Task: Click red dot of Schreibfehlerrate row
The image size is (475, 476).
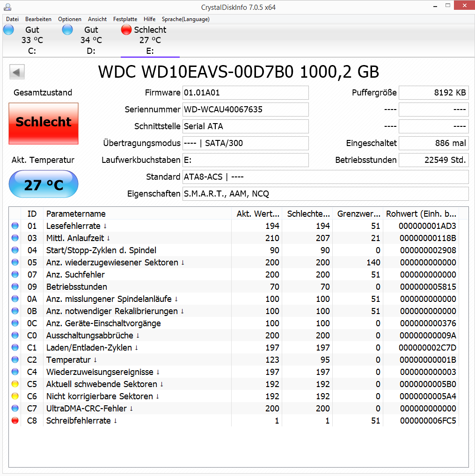Action: click(x=15, y=421)
